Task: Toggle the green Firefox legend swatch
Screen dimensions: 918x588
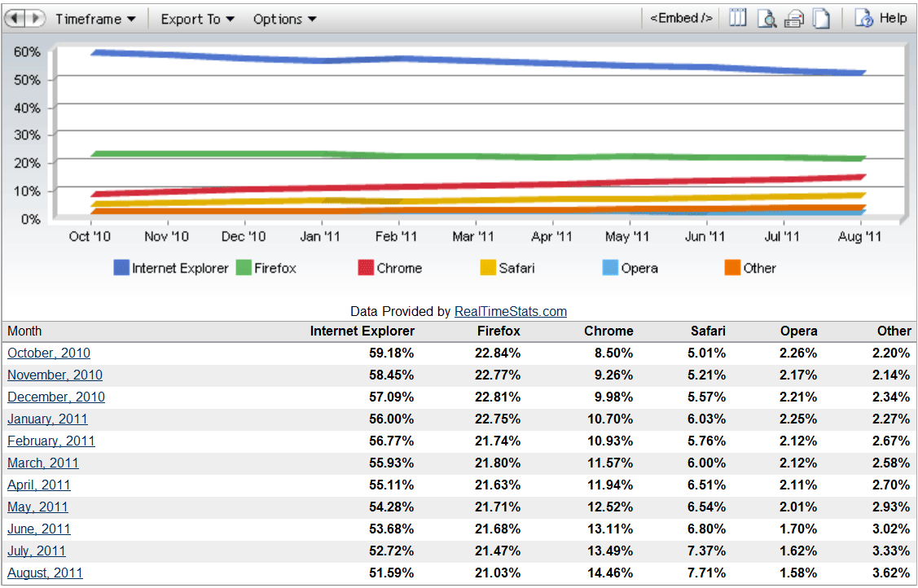Action: click(x=244, y=268)
